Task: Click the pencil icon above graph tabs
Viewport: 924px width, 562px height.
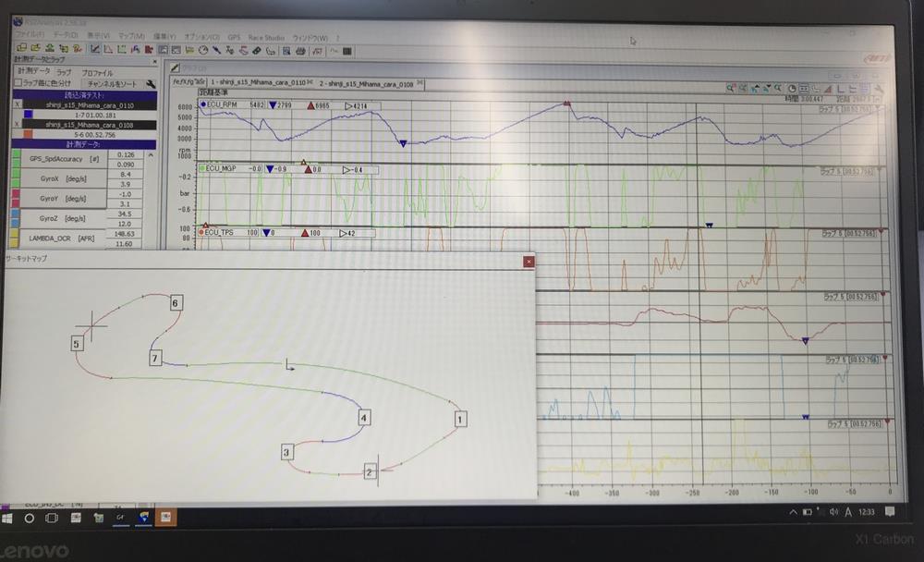Action: pos(175,67)
